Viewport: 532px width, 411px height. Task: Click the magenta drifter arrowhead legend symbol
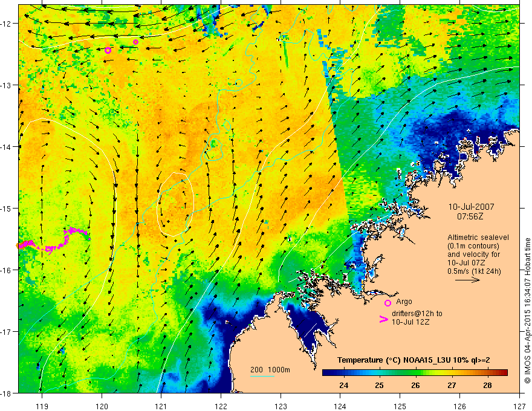coord(383,319)
